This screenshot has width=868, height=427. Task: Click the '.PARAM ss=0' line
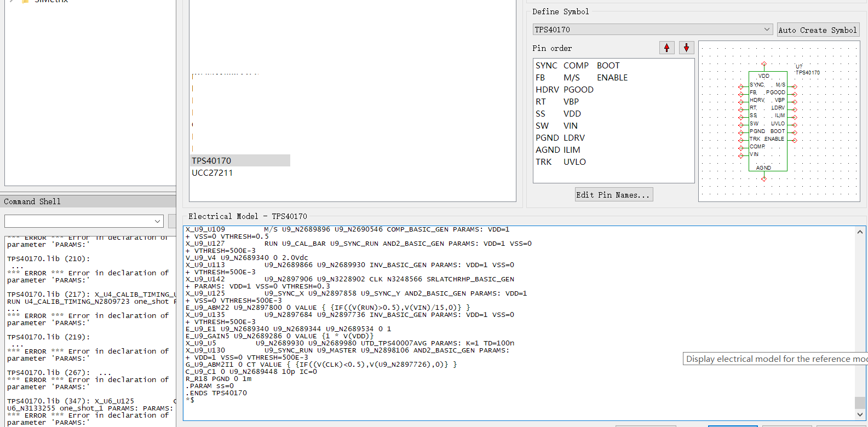coord(210,386)
